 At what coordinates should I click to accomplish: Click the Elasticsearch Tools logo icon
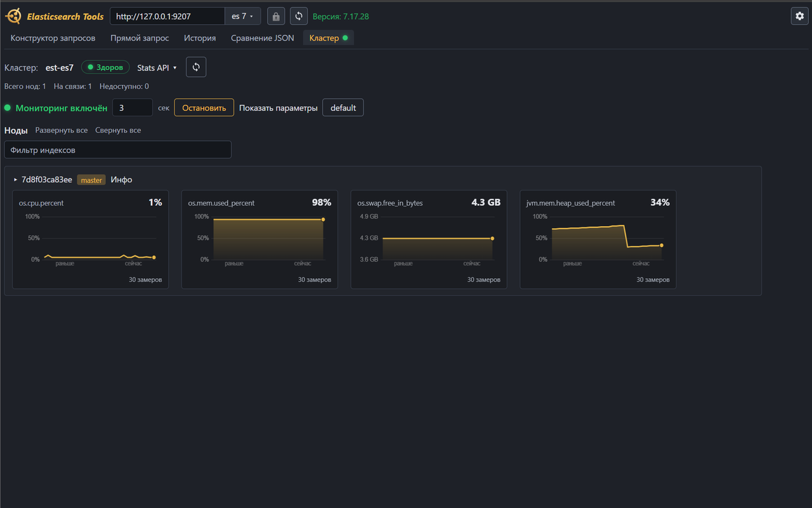[x=14, y=17]
